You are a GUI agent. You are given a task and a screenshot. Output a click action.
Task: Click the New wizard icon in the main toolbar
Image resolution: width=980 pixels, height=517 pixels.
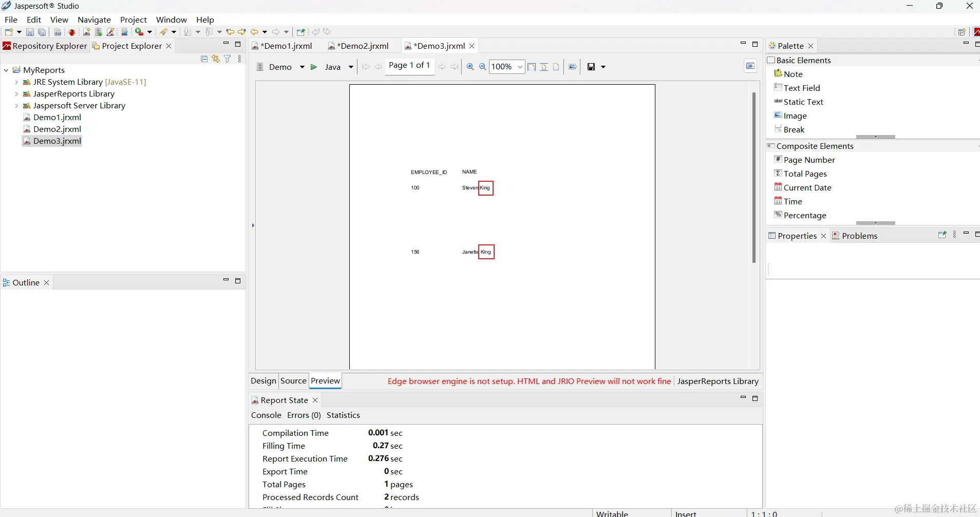pos(9,32)
